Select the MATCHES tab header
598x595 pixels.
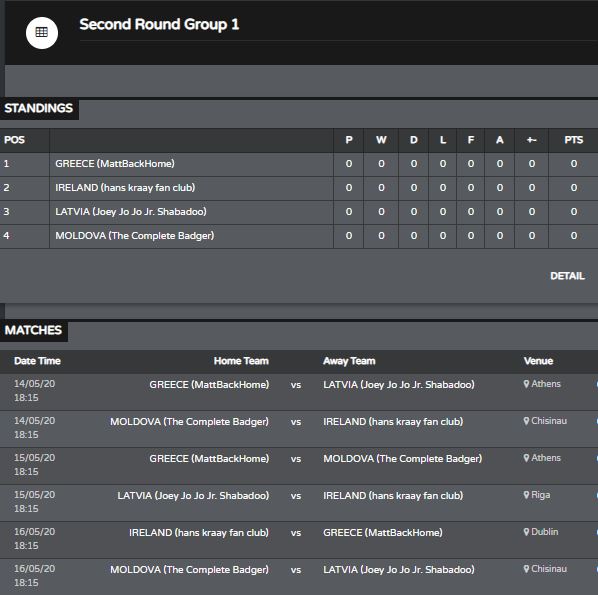coord(33,330)
